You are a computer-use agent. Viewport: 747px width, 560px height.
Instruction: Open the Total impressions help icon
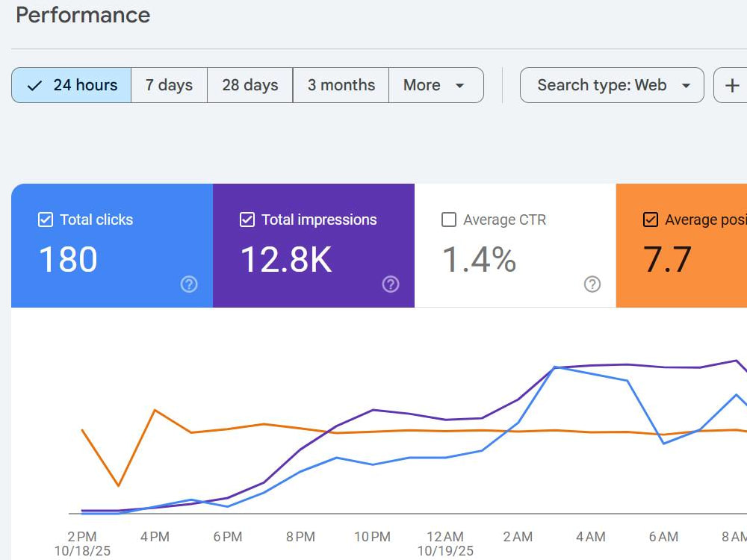(391, 284)
